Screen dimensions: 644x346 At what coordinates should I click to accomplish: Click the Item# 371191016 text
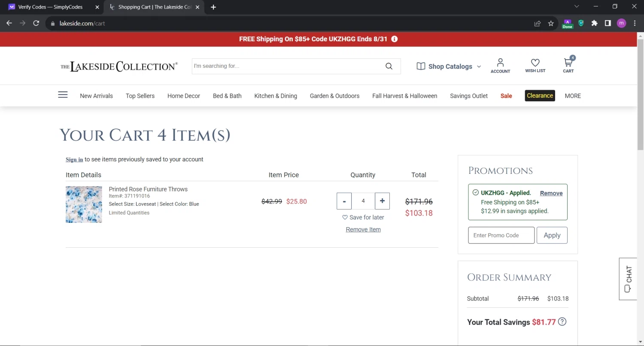pyautogui.click(x=129, y=196)
